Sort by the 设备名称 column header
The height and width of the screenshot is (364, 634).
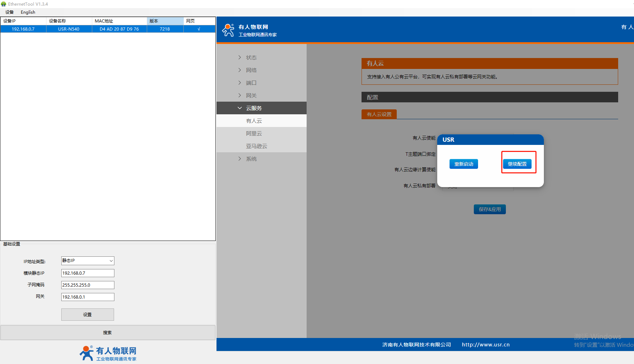69,21
